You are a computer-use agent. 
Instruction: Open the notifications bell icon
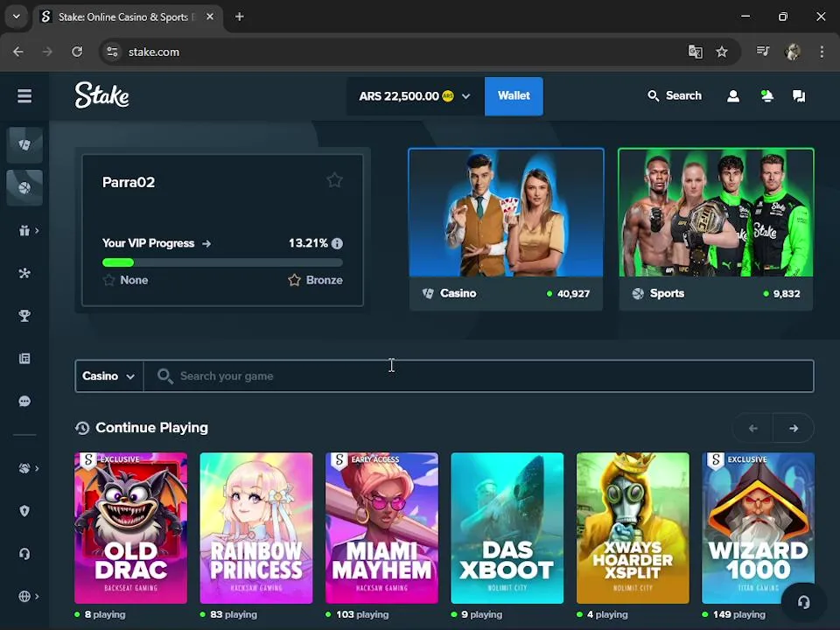pyautogui.click(x=766, y=96)
